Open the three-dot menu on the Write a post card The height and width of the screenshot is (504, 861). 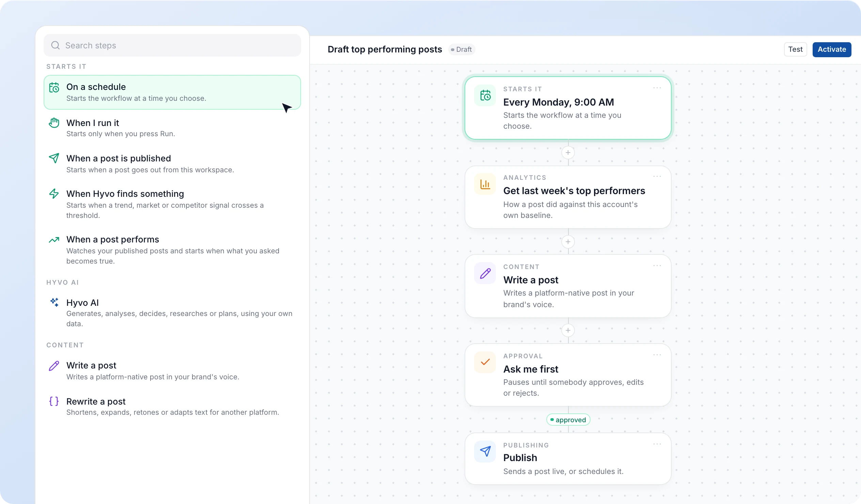pyautogui.click(x=657, y=266)
